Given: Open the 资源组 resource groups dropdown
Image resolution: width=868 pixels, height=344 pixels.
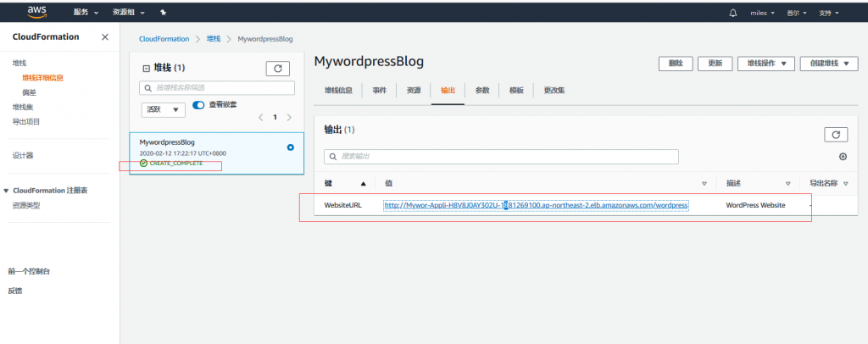Looking at the screenshot, I should tap(129, 12).
